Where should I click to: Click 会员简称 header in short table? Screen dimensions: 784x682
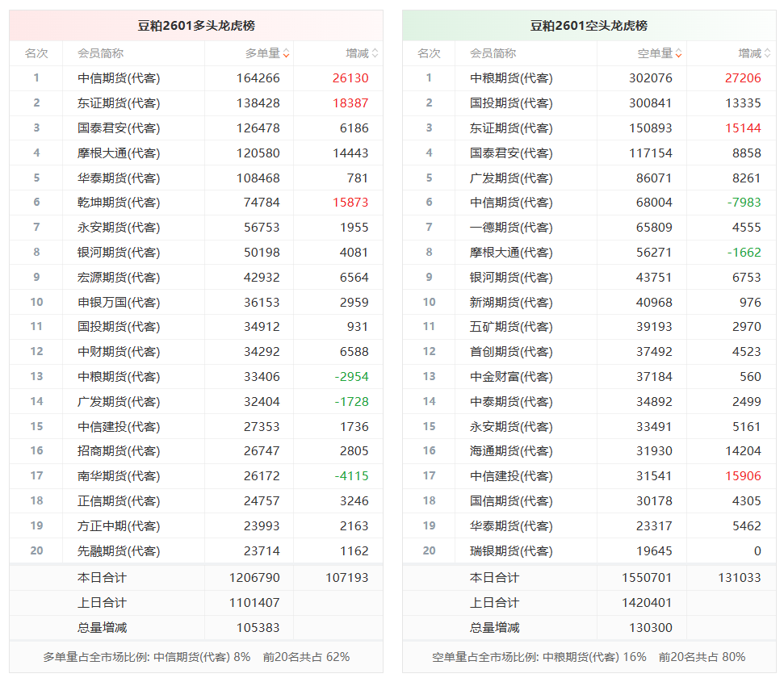[493, 53]
